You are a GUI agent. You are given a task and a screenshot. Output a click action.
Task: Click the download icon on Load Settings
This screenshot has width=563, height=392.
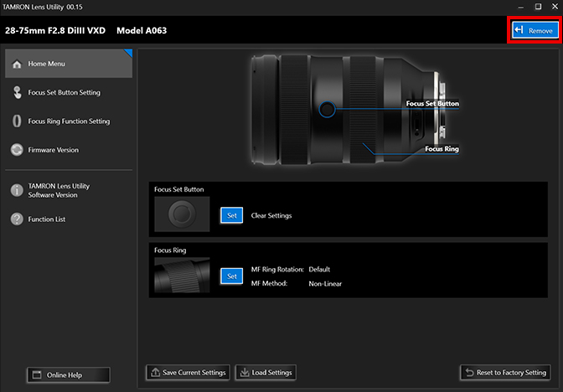244,372
